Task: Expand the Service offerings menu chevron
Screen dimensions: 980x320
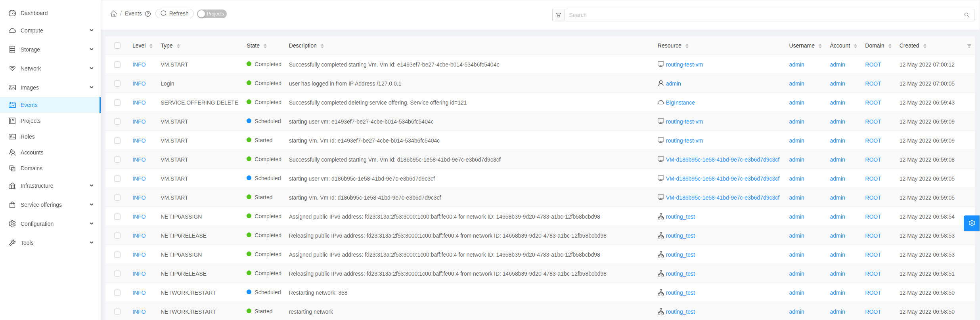Action: point(92,205)
